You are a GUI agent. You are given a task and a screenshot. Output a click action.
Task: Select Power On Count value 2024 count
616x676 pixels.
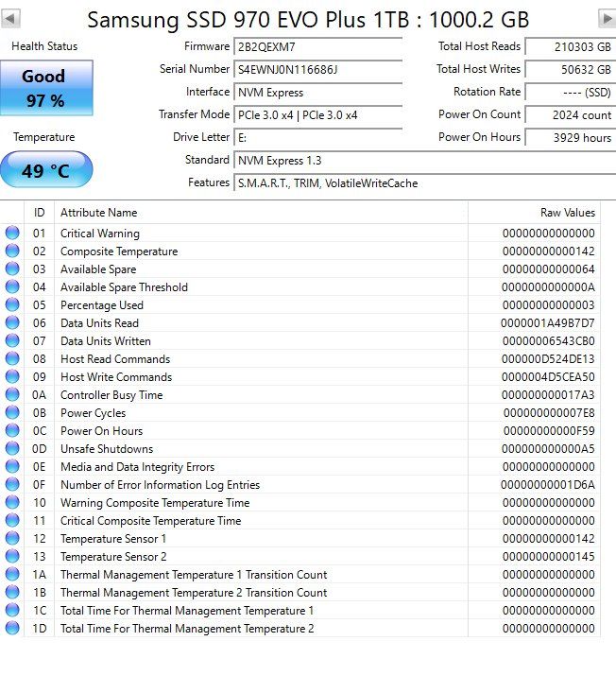(x=571, y=115)
